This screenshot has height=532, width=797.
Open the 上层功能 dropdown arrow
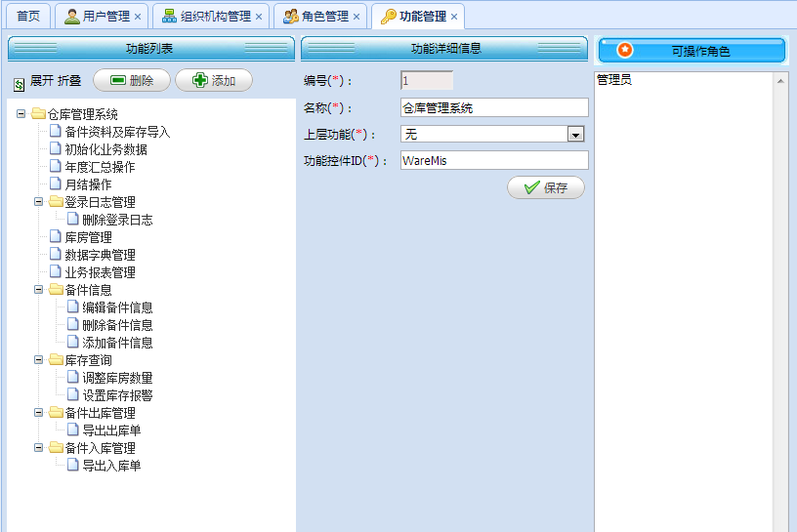[x=575, y=135]
